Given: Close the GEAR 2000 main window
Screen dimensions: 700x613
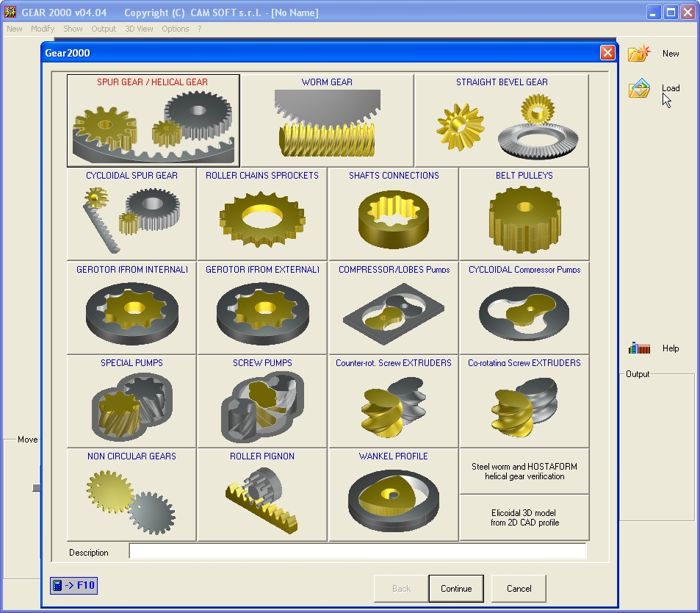Looking at the screenshot, I should coord(688,12).
